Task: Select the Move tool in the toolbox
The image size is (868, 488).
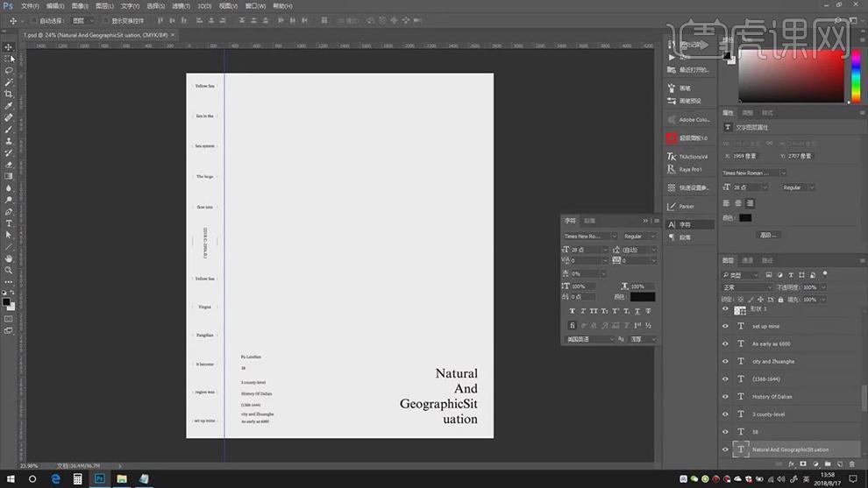Action: (x=8, y=47)
